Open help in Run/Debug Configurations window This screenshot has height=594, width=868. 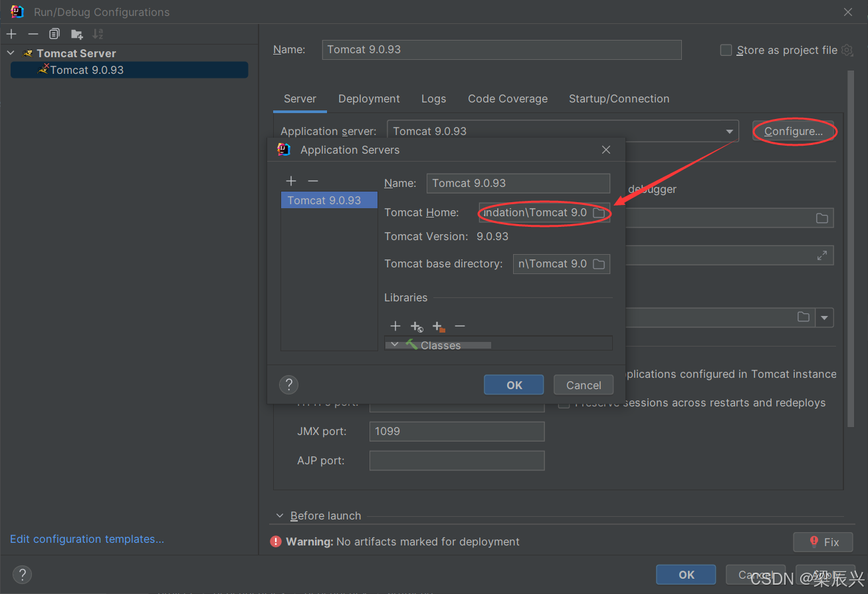(x=22, y=575)
